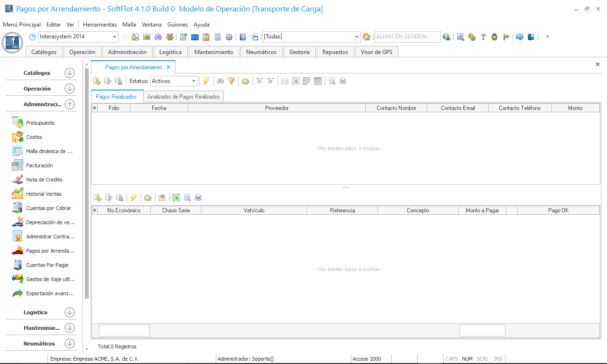Open Cuentas por Cobrar in sidebar

tap(48, 208)
